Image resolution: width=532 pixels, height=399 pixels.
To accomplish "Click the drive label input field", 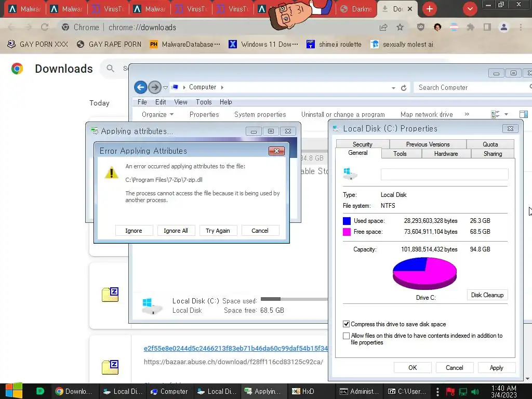I will click(445, 174).
